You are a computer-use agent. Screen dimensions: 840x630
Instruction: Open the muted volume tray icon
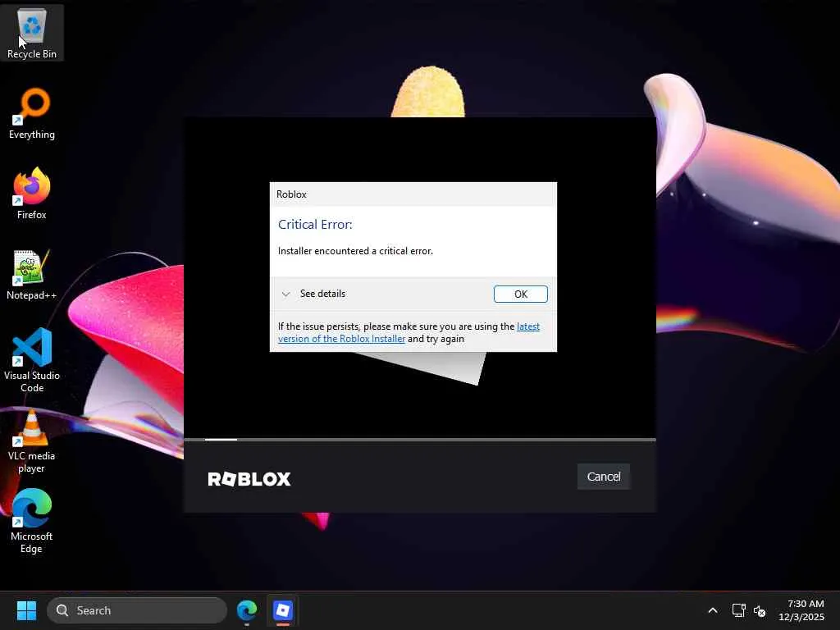pyautogui.click(x=759, y=610)
